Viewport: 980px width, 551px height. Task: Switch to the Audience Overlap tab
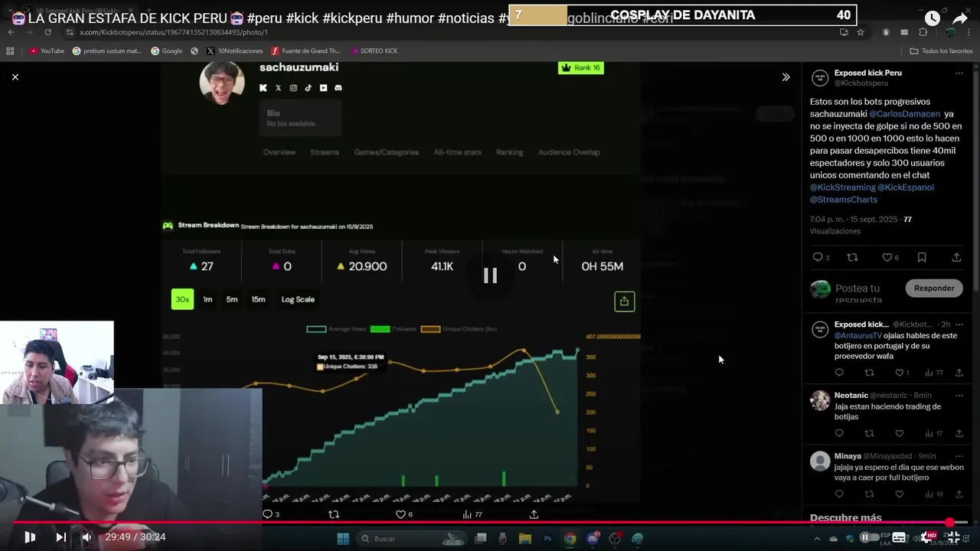569,152
